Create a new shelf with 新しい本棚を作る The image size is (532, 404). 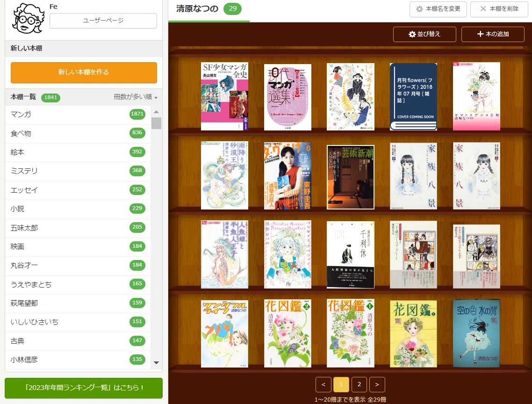click(84, 72)
